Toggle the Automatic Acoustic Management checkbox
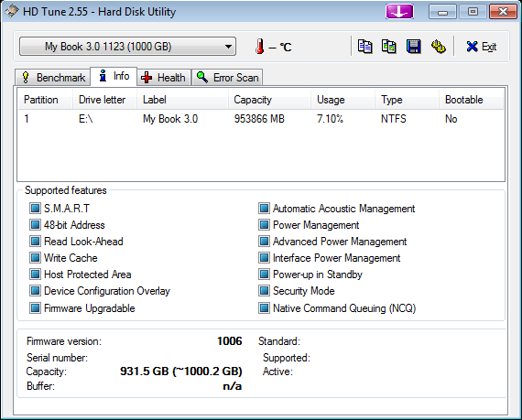Screen dimensions: 522x420 pos(264,209)
